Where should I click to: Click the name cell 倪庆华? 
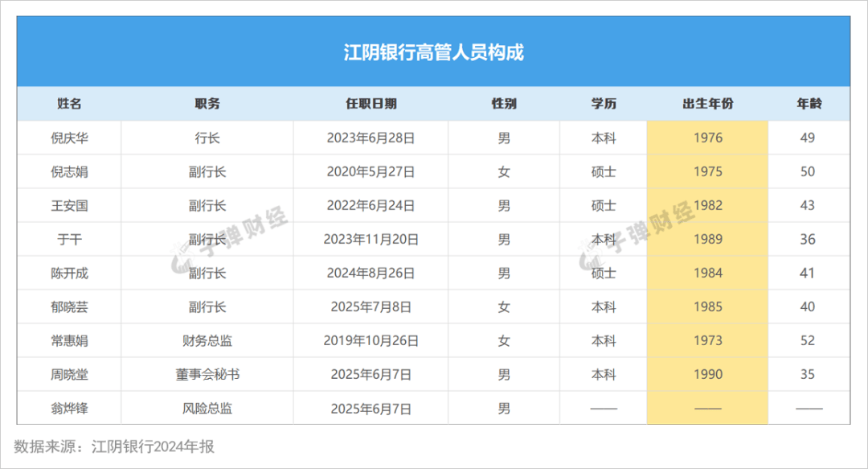[69, 138]
